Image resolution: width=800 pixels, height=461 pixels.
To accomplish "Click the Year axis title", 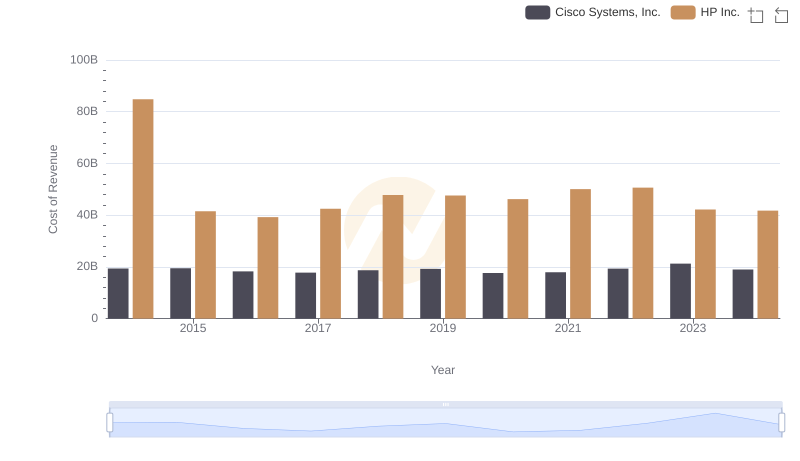I will (443, 370).
